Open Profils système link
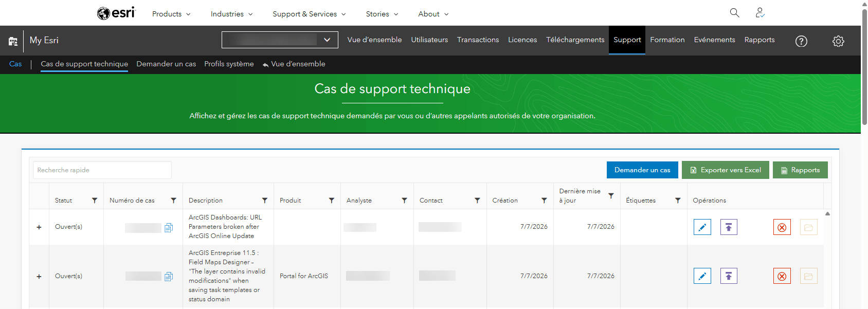The height and width of the screenshot is (309, 868). point(229,64)
